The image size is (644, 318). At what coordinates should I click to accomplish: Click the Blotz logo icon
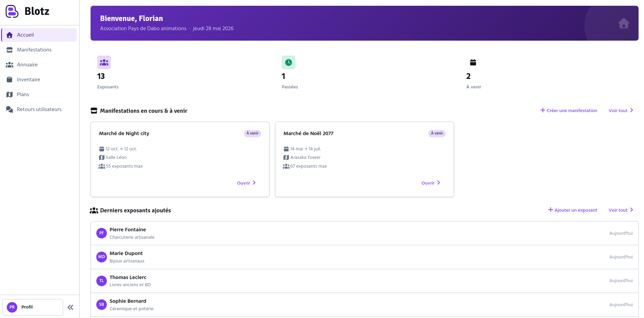(x=12, y=12)
